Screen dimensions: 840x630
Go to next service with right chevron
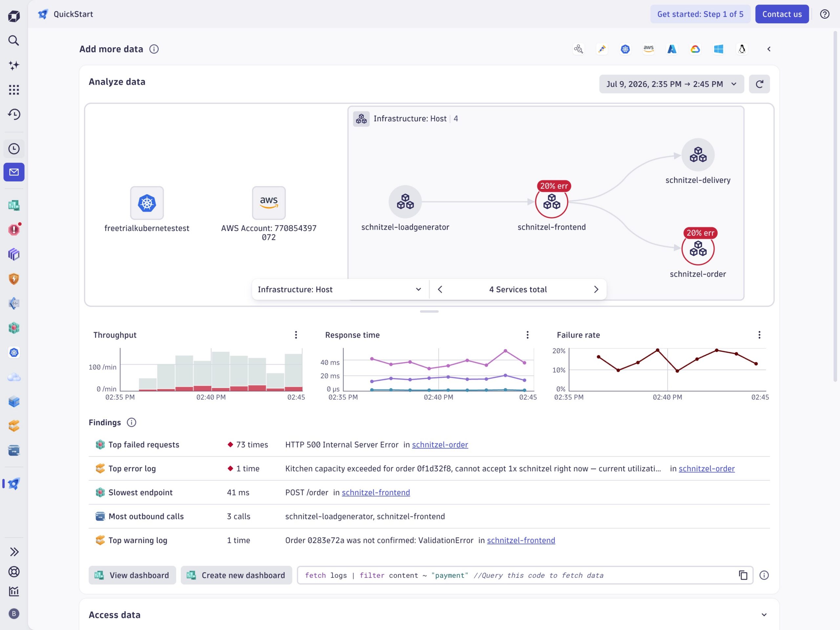click(596, 289)
